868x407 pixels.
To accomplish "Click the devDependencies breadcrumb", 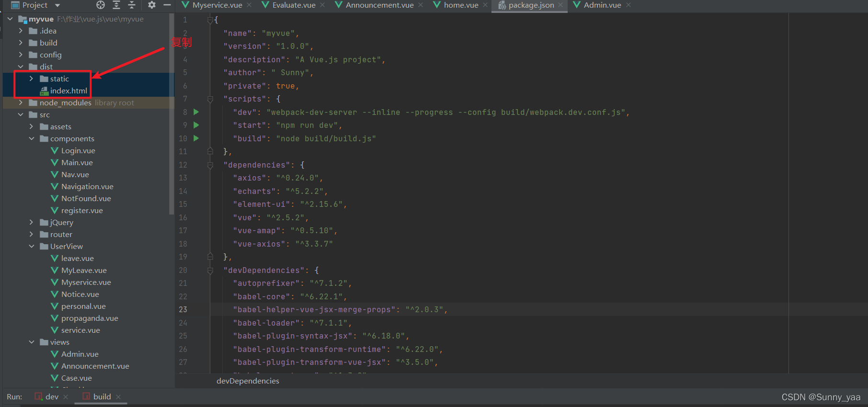I will pyautogui.click(x=248, y=381).
